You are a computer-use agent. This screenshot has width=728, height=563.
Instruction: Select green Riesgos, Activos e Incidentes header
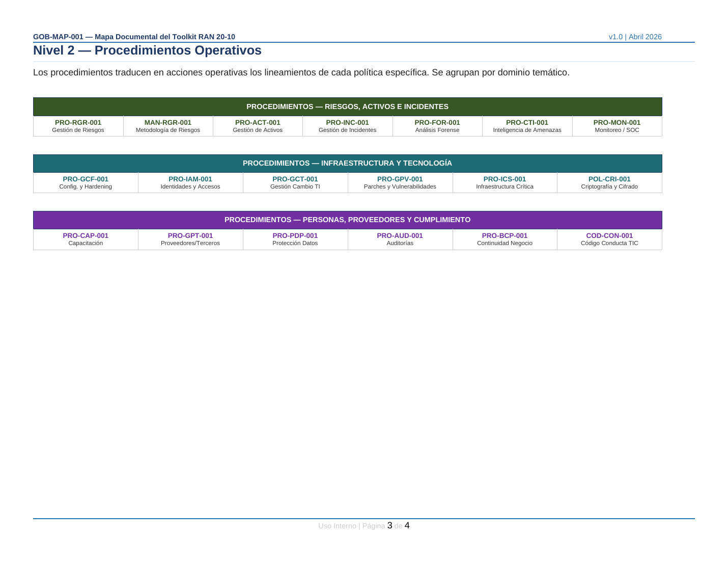pos(348,106)
